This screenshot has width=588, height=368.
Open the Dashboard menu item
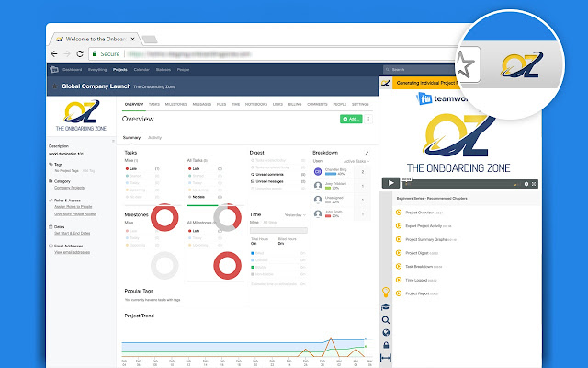click(72, 70)
